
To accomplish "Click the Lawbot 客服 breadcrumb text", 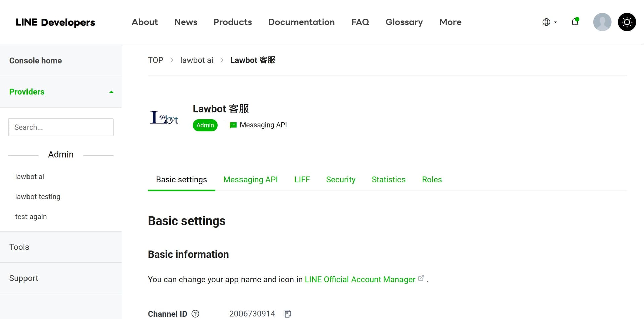I will point(253,60).
